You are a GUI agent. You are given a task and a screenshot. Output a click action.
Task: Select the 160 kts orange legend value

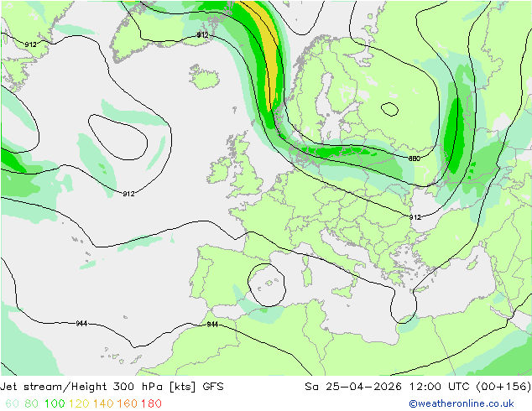click(128, 403)
